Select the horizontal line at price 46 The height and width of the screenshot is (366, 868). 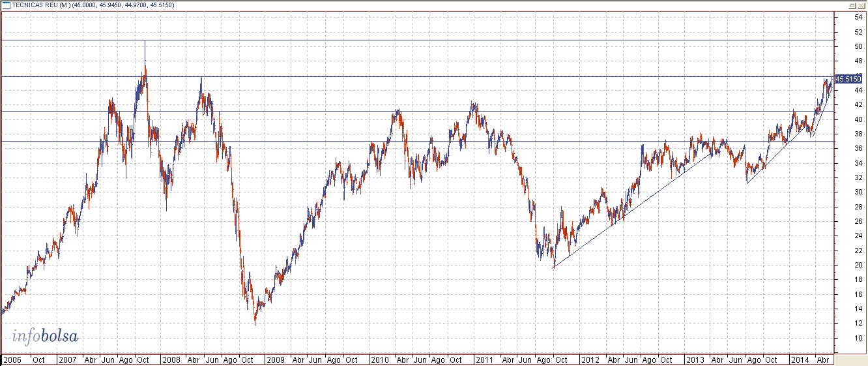(x=417, y=77)
